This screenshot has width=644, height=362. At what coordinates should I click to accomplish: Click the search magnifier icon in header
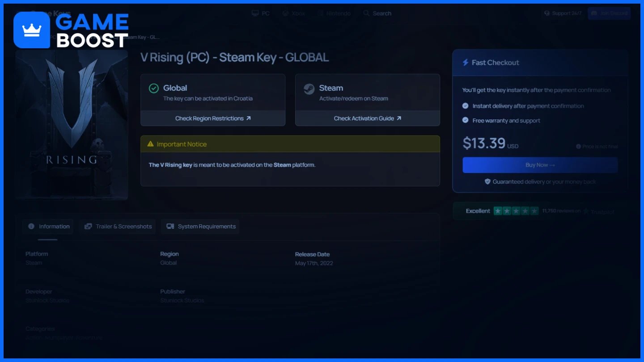[x=366, y=13]
